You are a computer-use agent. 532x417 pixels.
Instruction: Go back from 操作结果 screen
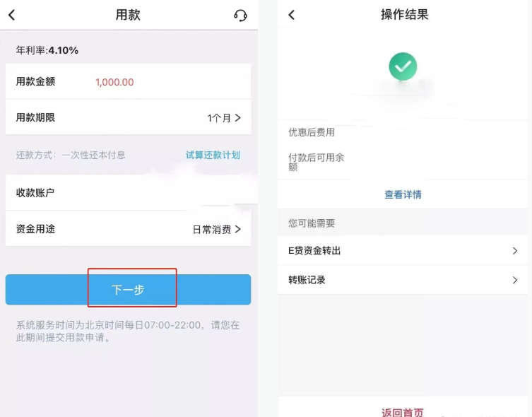point(291,15)
